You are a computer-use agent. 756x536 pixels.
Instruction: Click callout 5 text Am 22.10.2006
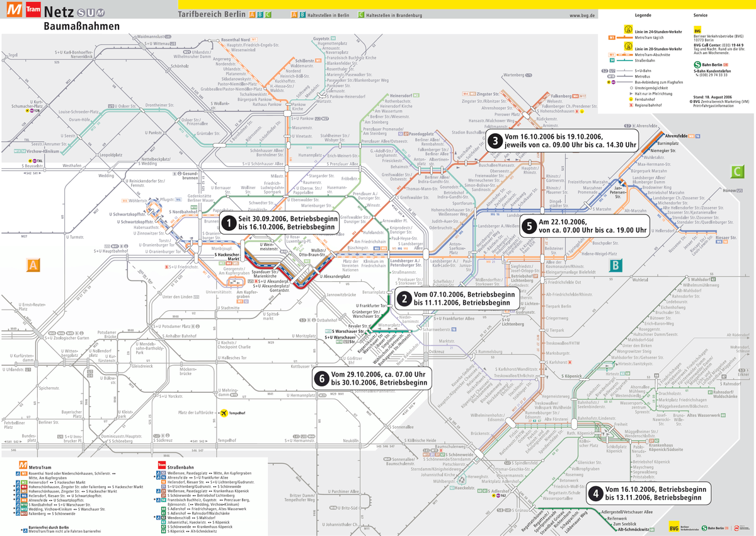pos(563,222)
